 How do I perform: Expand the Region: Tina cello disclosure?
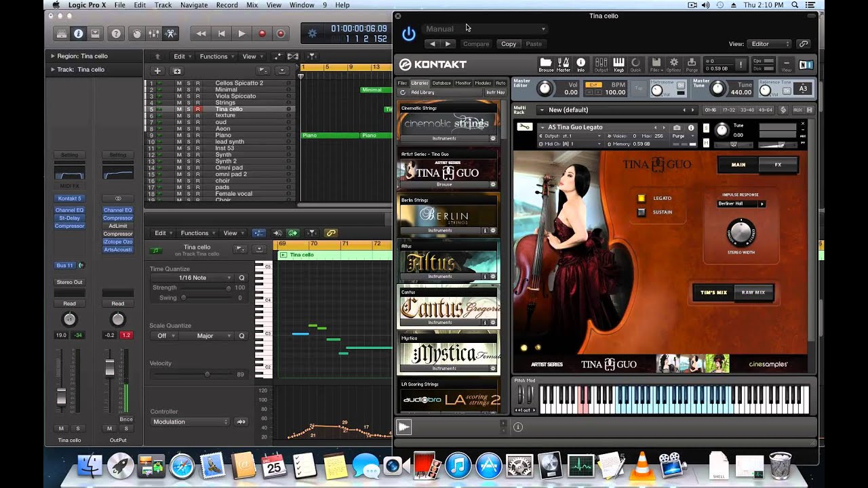53,56
